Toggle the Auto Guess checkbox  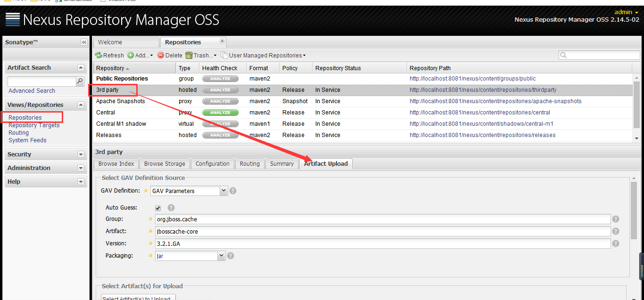[158, 208]
